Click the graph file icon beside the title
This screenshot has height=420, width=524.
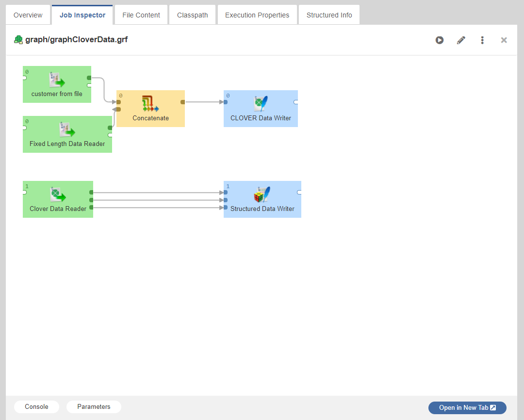pyautogui.click(x=18, y=40)
